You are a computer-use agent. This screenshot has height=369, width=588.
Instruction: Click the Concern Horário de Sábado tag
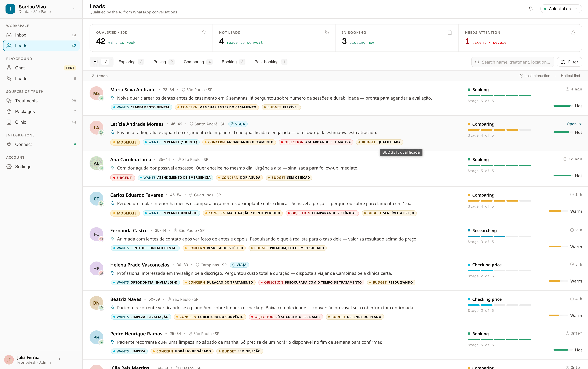coord(182,351)
